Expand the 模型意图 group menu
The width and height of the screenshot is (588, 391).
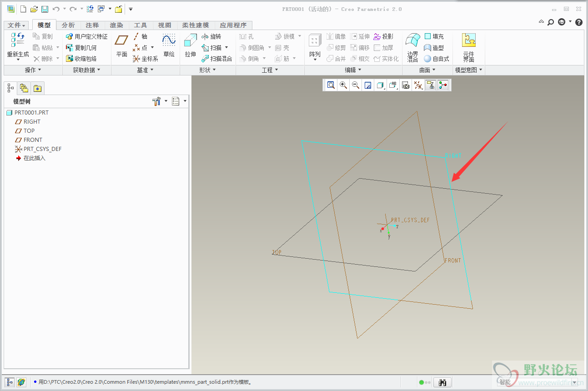click(x=468, y=70)
